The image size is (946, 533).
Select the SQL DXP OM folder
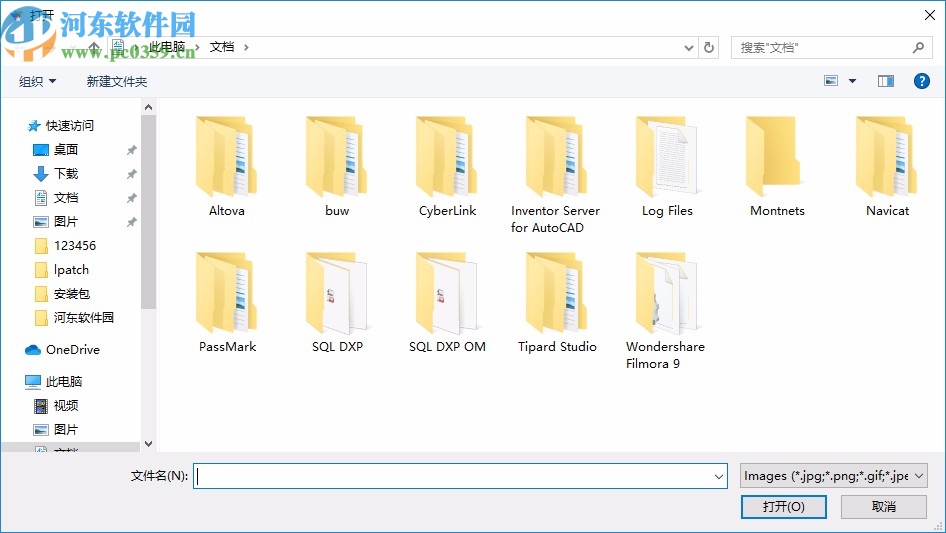(x=447, y=304)
